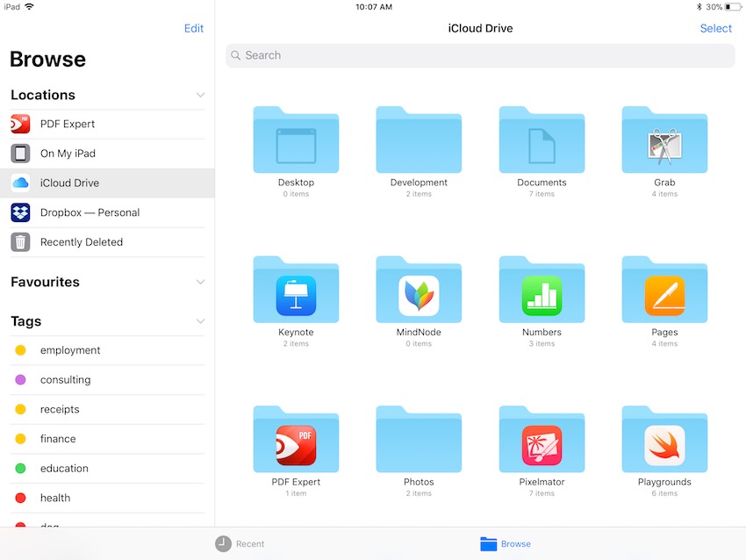The height and width of the screenshot is (560, 746).
Task: Tap the Search field
Action: coord(480,55)
